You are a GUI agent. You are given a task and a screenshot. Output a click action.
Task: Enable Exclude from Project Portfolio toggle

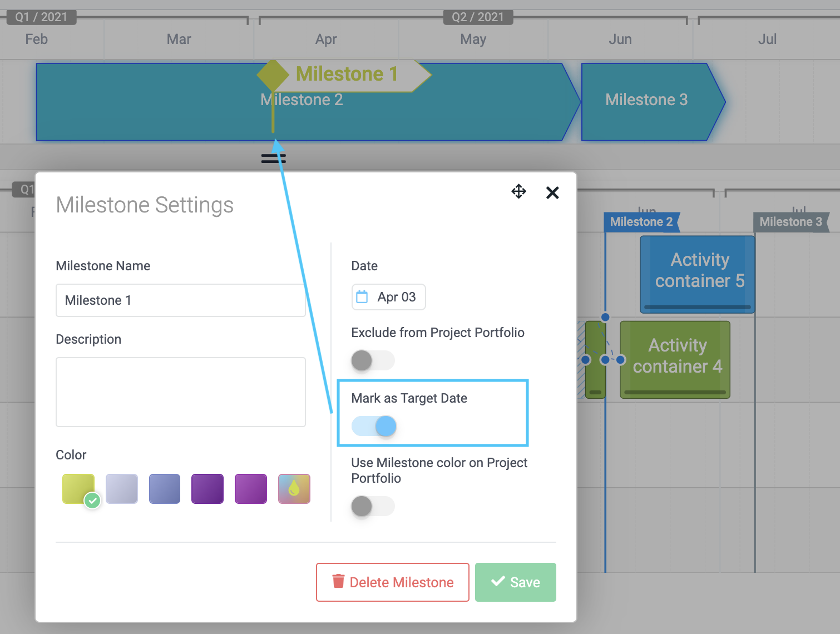click(373, 360)
